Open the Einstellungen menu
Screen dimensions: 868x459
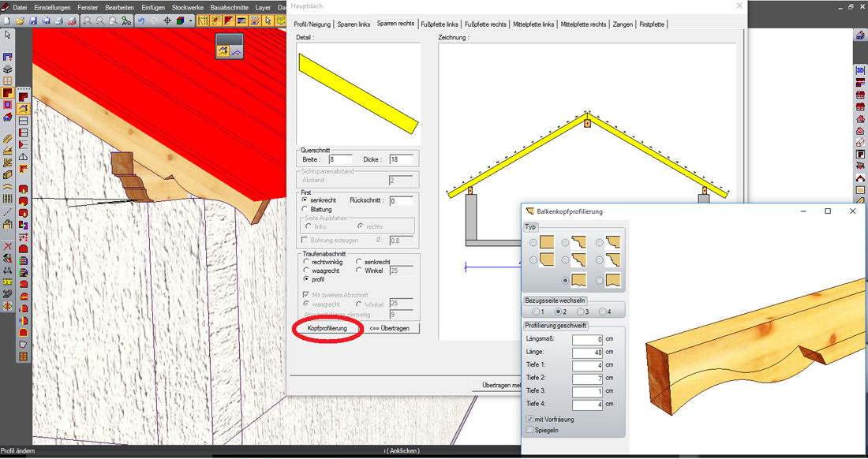tap(52, 9)
